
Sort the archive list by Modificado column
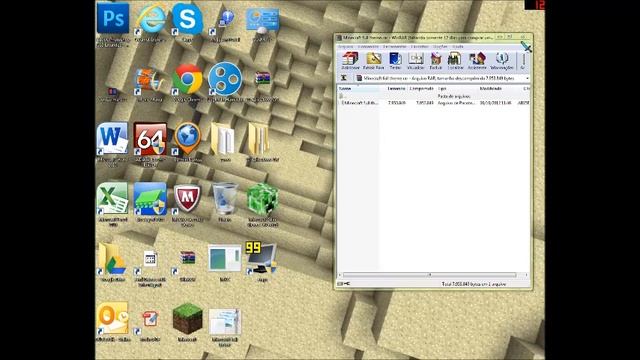(x=498, y=88)
